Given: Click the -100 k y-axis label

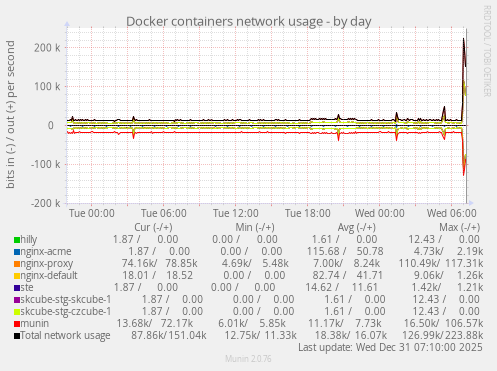Looking at the screenshot, I should point(46,164).
